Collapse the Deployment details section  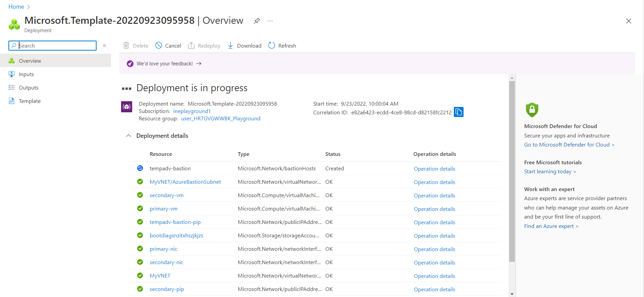[x=128, y=136]
